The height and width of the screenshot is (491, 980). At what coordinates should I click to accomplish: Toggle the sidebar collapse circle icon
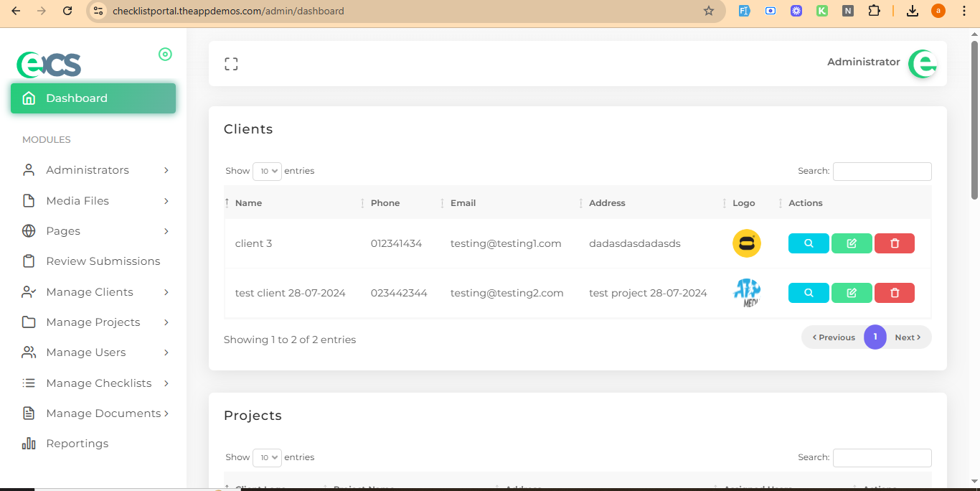pyautogui.click(x=165, y=55)
